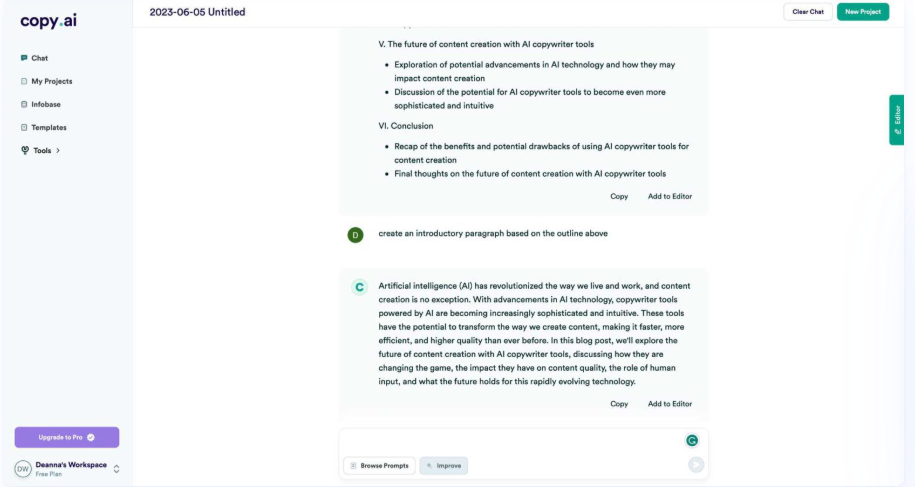The width and height of the screenshot is (915, 487).
Task: Click the copy.ai logo
Action: pyautogui.click(x=46, y=21)
